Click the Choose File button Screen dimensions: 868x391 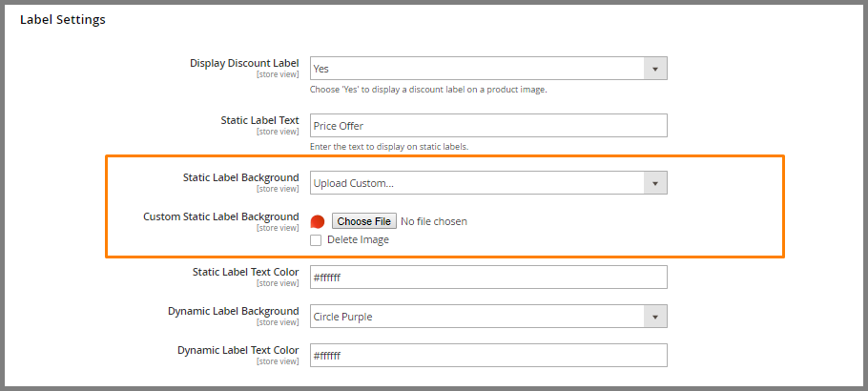pyautogui.click(x=364, y=221)
